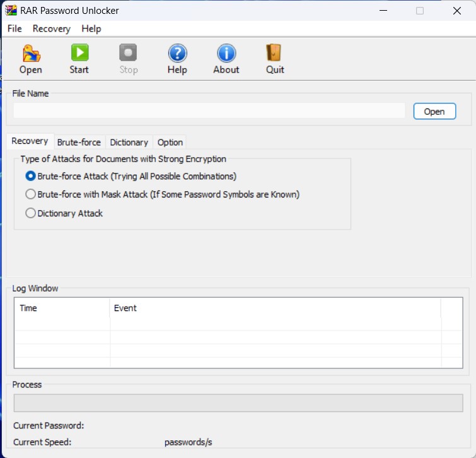476x458 pixels.
Task: Start recovery with the green play icon
Action: click(79, 53)
